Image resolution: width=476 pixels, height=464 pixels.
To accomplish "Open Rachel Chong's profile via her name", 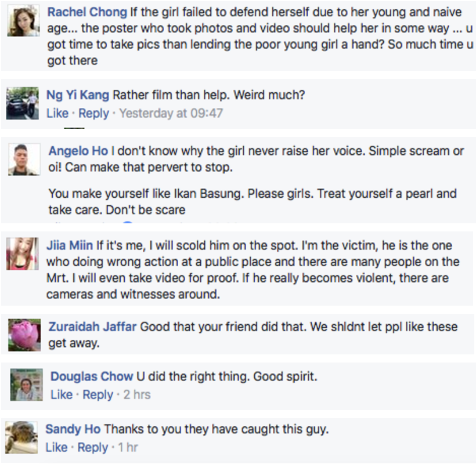I will (87, 12).
